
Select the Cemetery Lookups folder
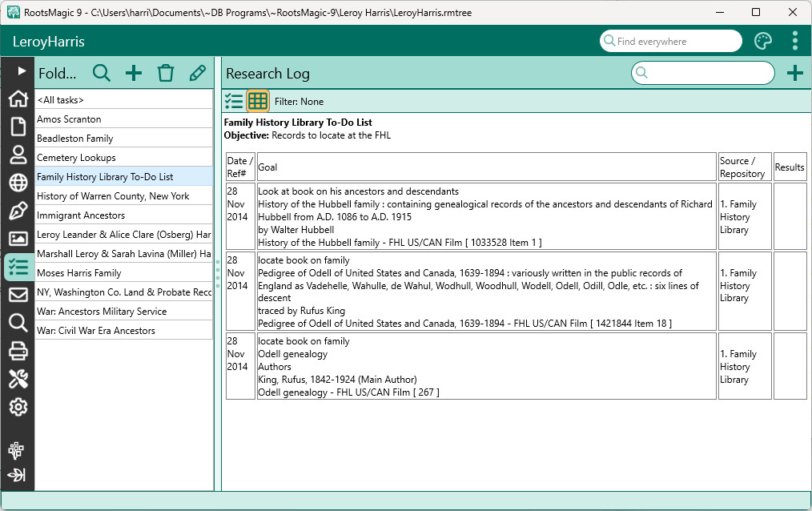(x=76, y=158)
